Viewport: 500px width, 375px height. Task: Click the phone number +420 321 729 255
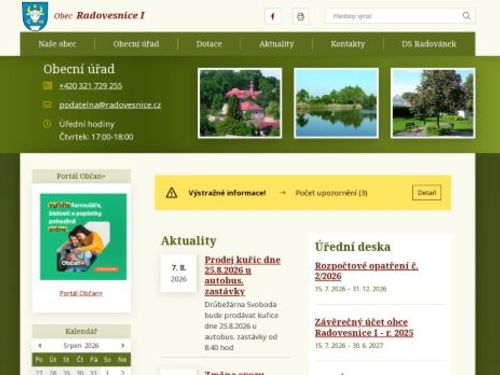(91, 86)
